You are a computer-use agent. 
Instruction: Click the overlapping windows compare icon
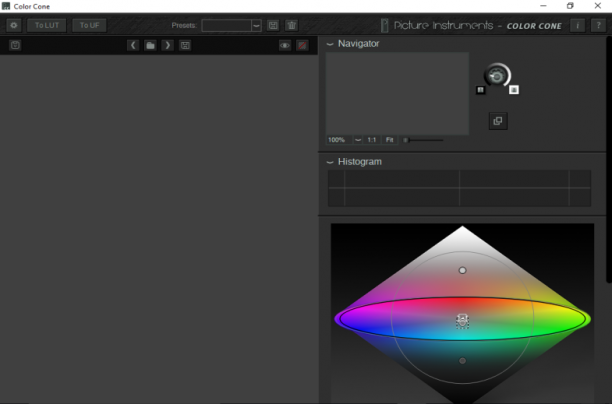pyautogui.click(x=498, y=121)
